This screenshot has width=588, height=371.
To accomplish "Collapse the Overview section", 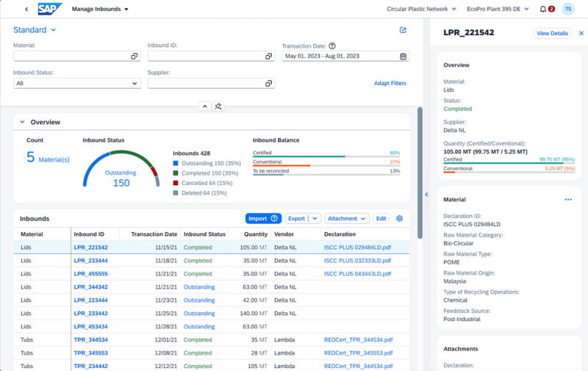I will click(x=22, y=122).
